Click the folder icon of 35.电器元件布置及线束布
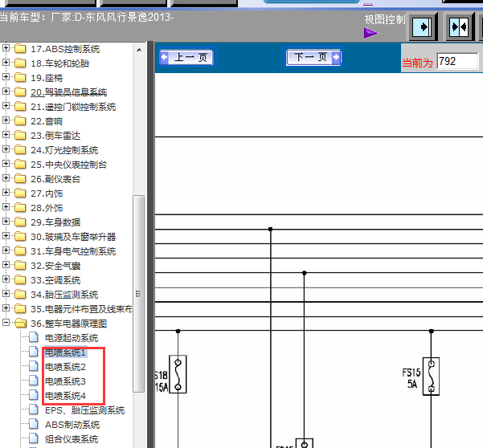483x448 pixels. tap(20, 308)
